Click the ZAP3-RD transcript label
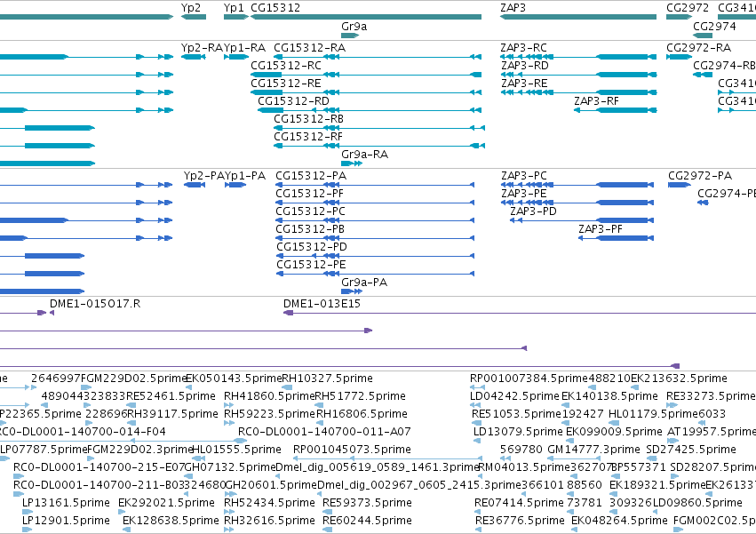The height and width of the screenshot is (534, 756). (x=524, y=65)
